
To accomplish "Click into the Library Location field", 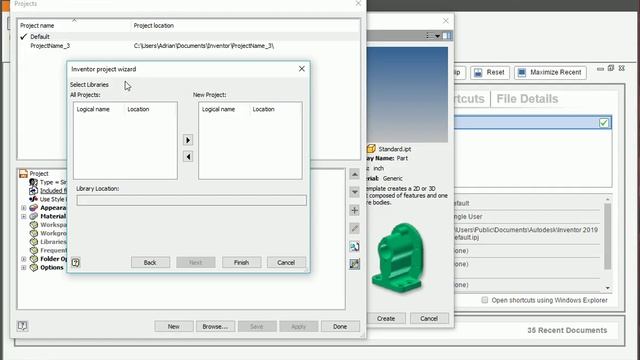I will pyautogui.click(x=191, y=200).
